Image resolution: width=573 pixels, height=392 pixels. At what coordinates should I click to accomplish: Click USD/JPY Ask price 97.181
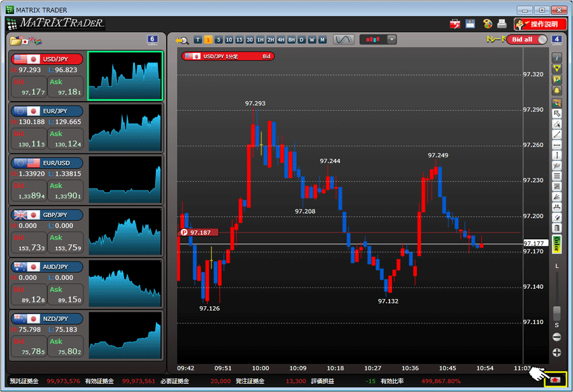(x=66, y=87)
